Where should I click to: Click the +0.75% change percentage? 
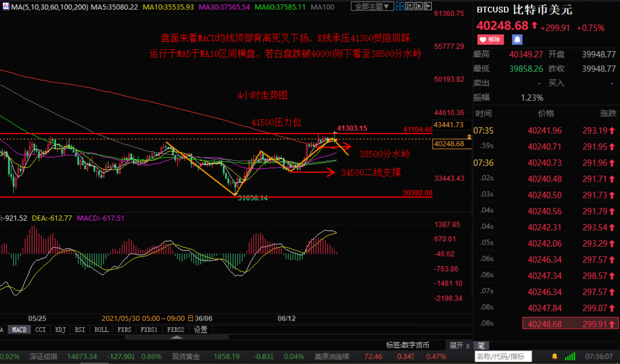click(590, 28)
